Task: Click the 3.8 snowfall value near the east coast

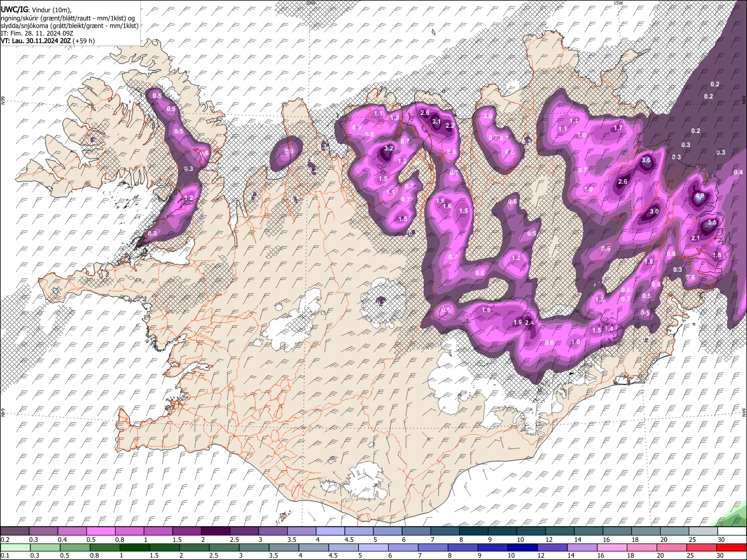Action: click(x=712, y=223)
